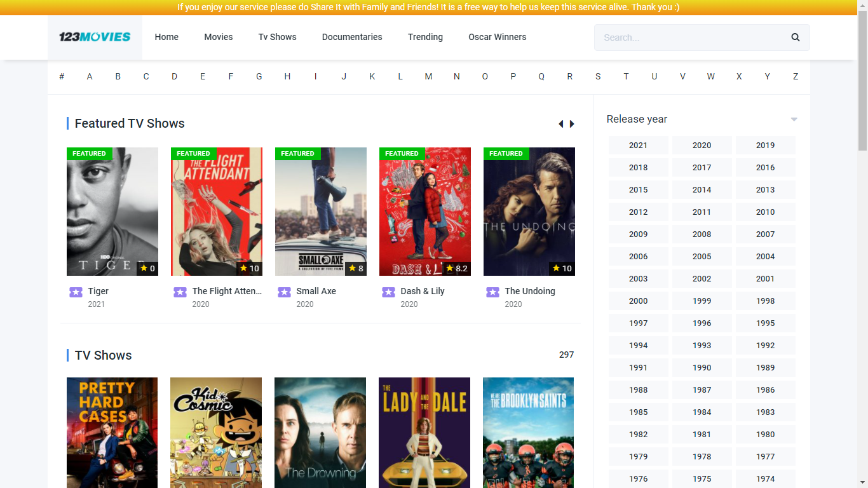Open the Trending menu
This screenshot has height=488, width=868.
[425, 37]
